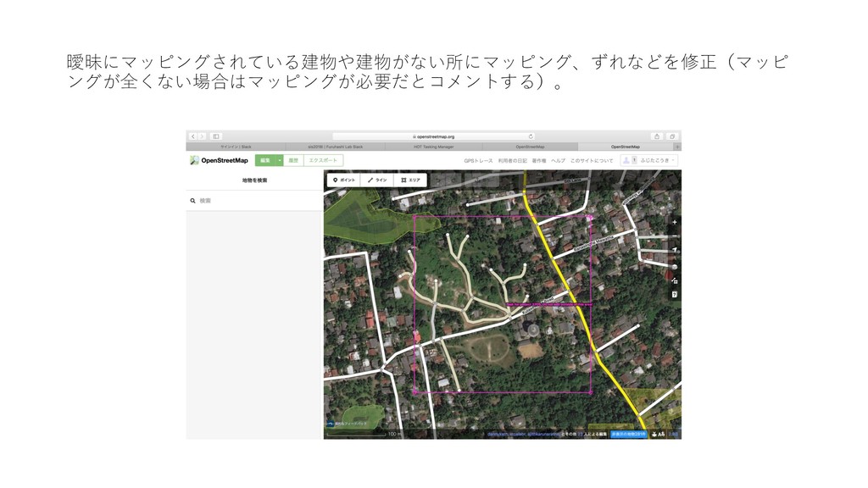Image resolution: width=868 pixels, height=488 pixels.
Task: Open the 著作権 link
Action: [x=539, y=160]
